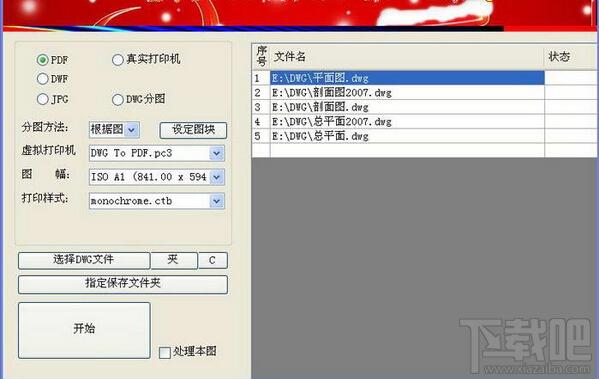Screen dimensions: 599x379
Task: Open the 虚拟打印机 DWG To PDF.pc3 dropdown
Action: pos(217,154)
